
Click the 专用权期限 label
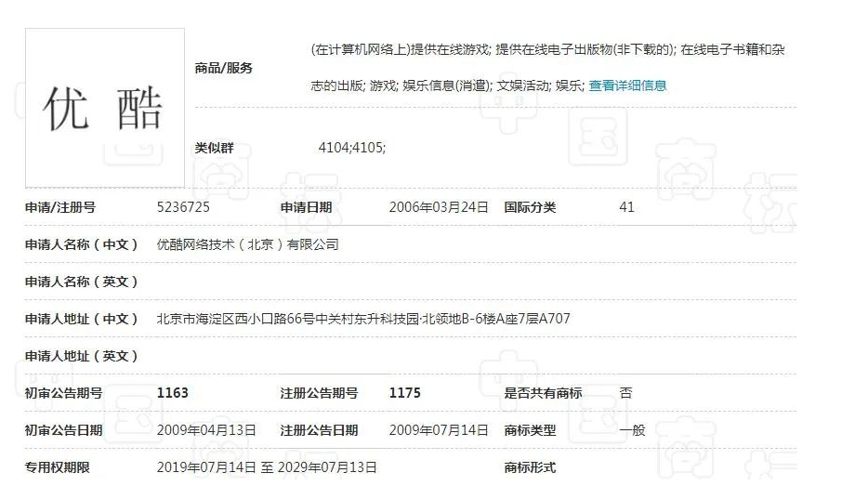57,467
